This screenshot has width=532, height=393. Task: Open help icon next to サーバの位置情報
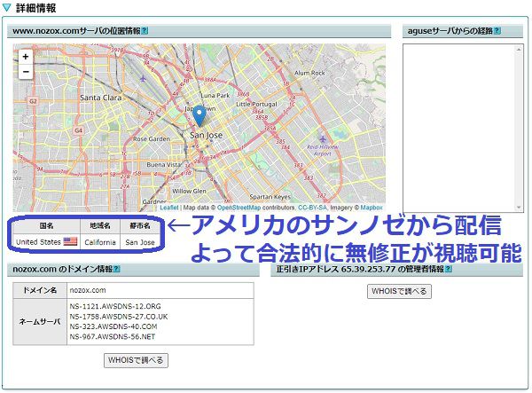click(145, 31)
